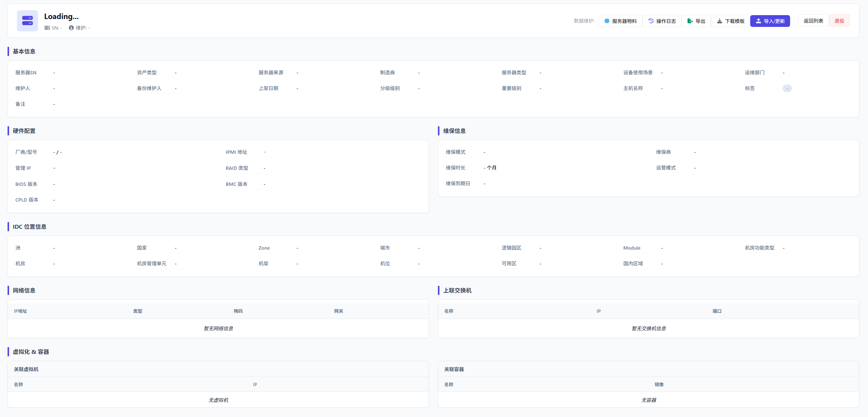Click the server stack icon beside Loading

[27, 21]
